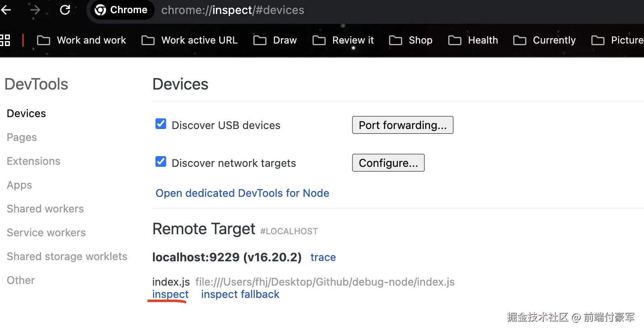Expand the Review it bookmark folder
This screenshot has height=332, width=644.
(343, 40)
